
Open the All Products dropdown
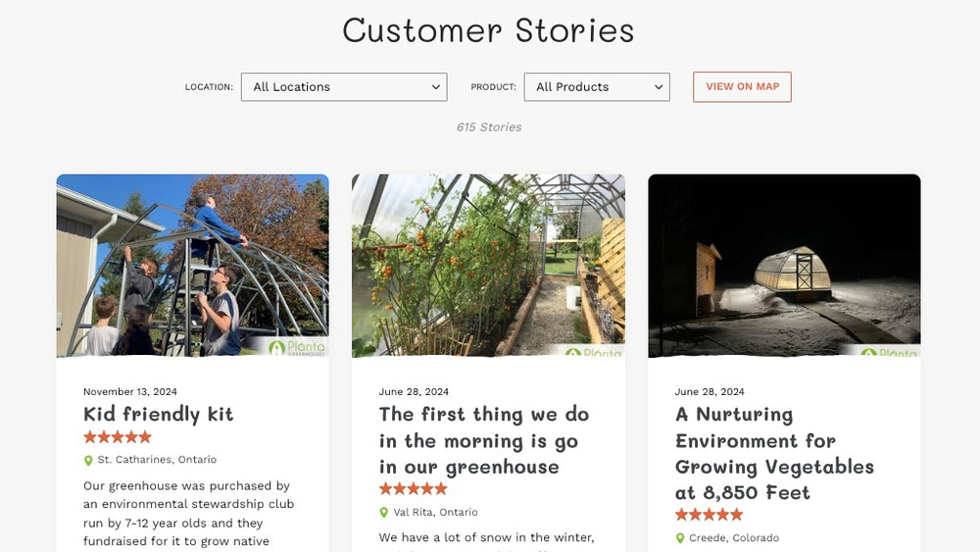coord(597,87)
